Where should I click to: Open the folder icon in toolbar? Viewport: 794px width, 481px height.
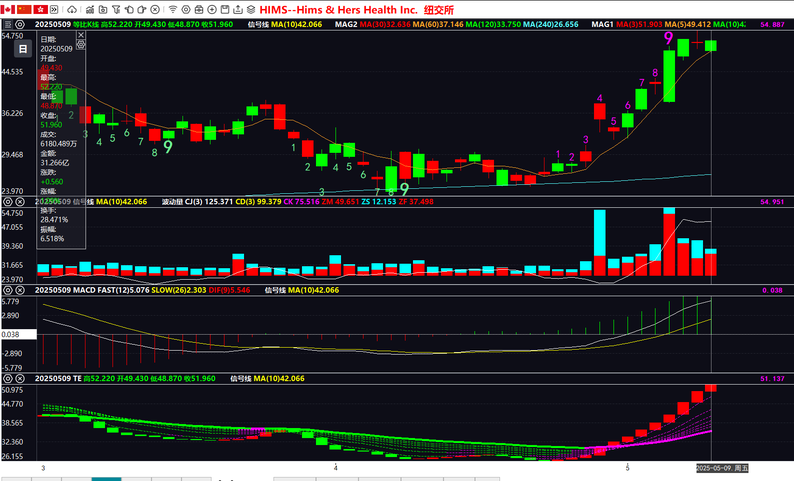pyautogui.click(x=103, y=9)
